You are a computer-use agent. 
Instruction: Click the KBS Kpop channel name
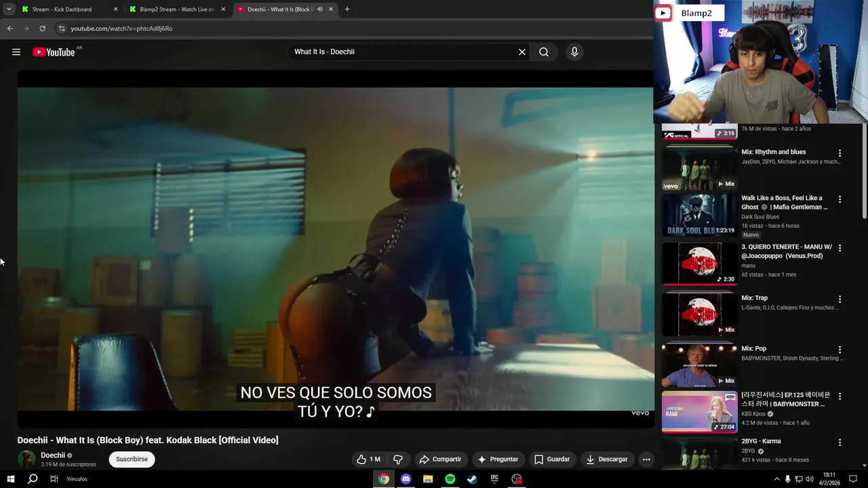[x=753, y=413]
